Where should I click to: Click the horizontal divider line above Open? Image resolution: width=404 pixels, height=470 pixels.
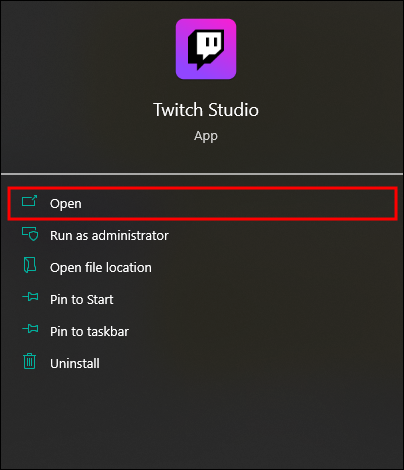tap(202, 174)
